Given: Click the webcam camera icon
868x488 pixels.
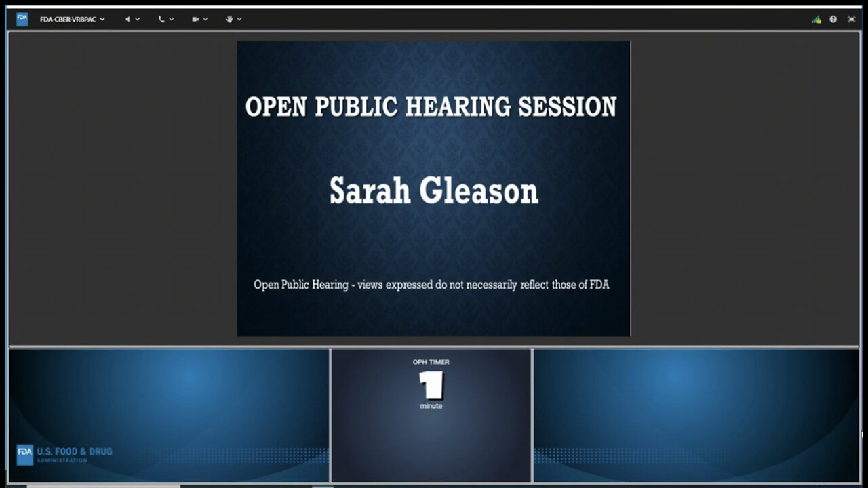Looking at the screenshot, I should 195,19.
